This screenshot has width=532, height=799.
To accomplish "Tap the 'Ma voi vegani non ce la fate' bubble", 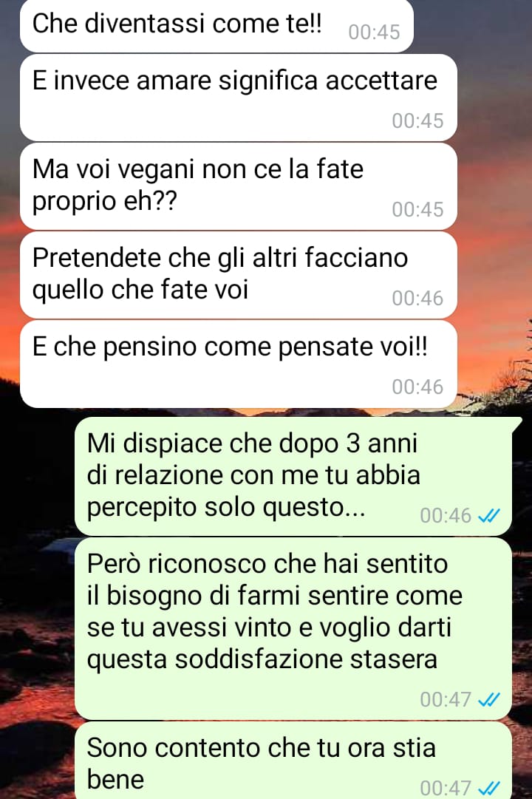I will tap(239, 186).
